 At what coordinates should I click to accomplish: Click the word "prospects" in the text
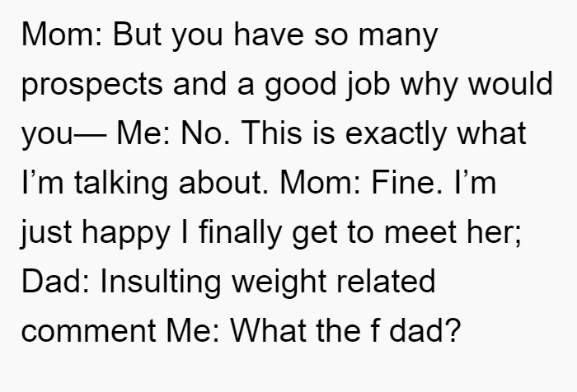[x=92, y=86]
